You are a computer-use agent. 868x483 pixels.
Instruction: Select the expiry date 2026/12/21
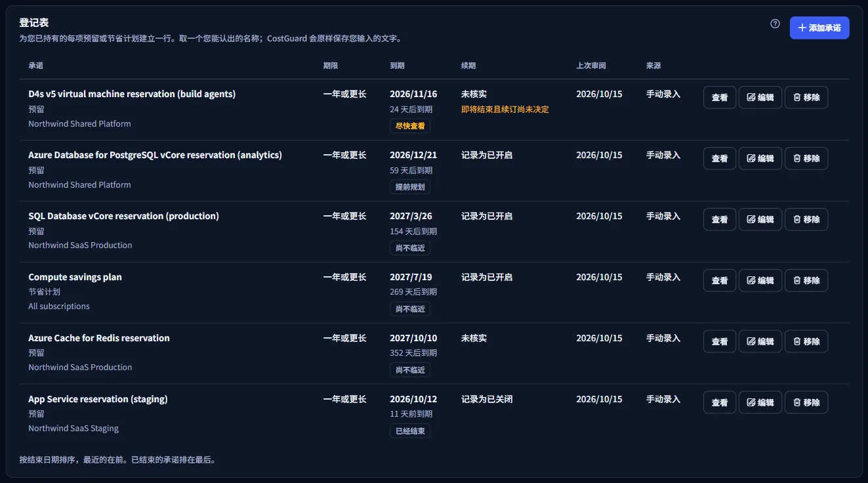[x=413, y=155]
